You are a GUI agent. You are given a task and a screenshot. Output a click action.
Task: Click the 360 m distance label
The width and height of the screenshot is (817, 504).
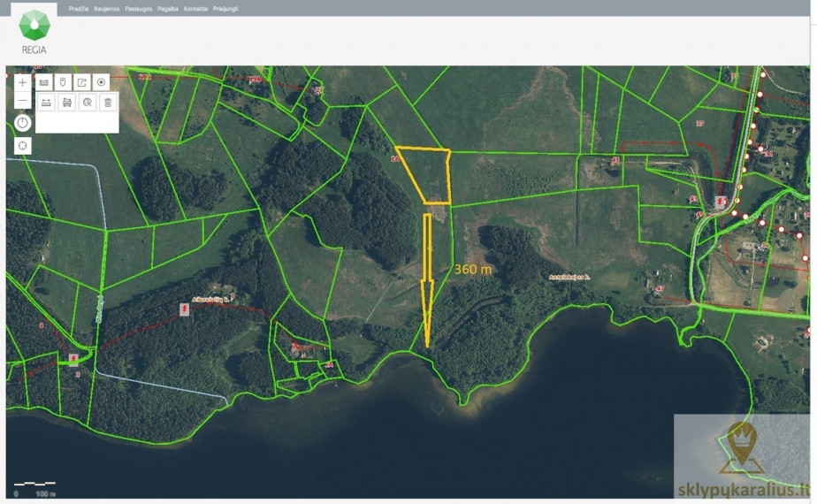(473, 269)
